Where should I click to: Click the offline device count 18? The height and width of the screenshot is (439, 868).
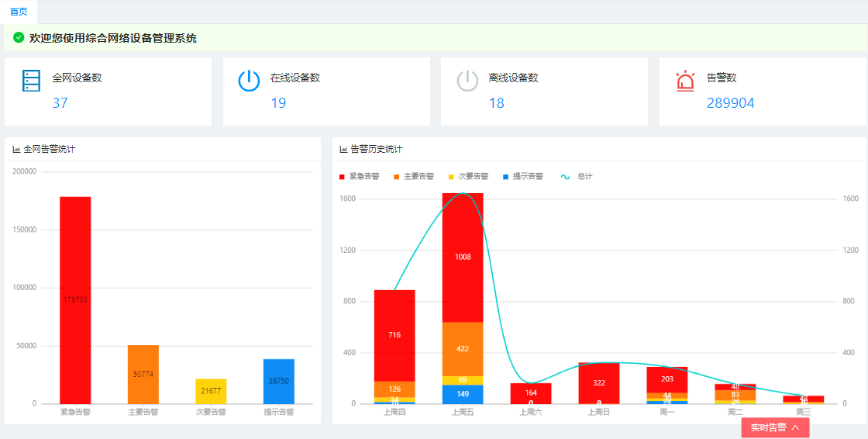pyautogui.click(x=496, y=103)
